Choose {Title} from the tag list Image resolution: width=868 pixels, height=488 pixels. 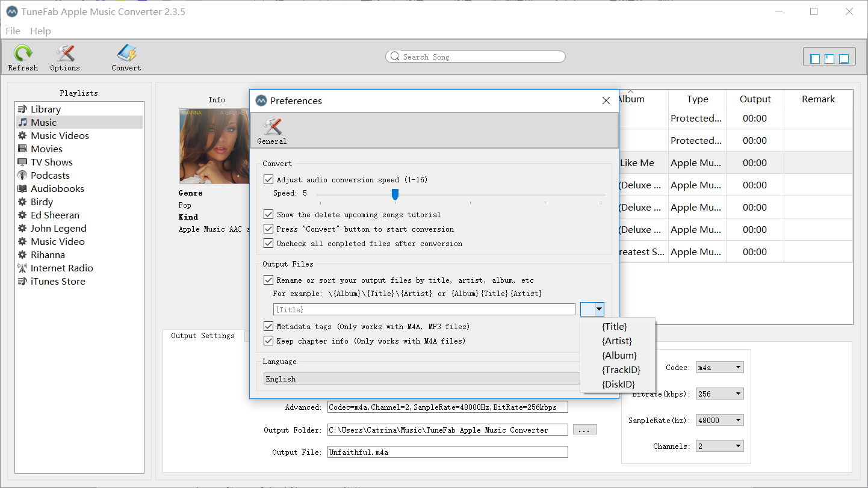click(x=615, y=326)
